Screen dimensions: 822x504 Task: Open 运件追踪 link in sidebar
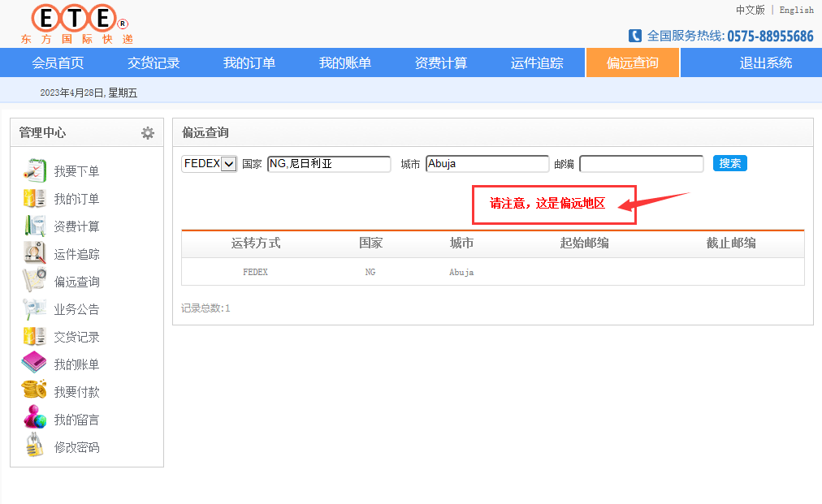click(76, 255)
